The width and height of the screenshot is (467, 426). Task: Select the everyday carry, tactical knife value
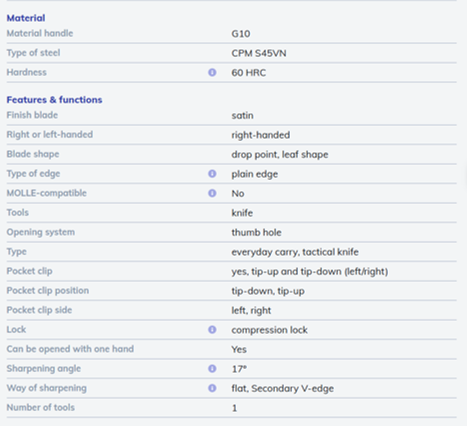[295, 252]
